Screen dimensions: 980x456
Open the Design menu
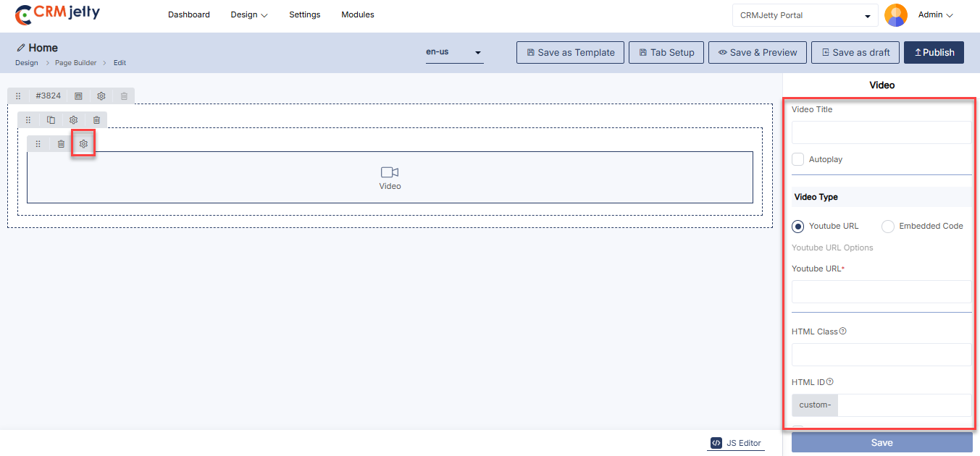[248, 15]
